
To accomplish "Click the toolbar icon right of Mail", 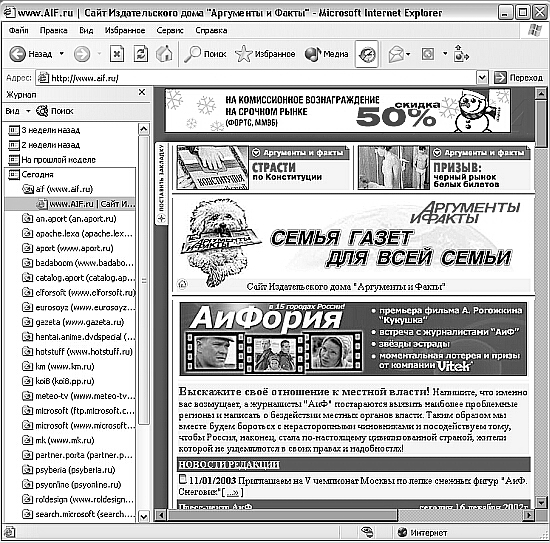I will 428,54.
